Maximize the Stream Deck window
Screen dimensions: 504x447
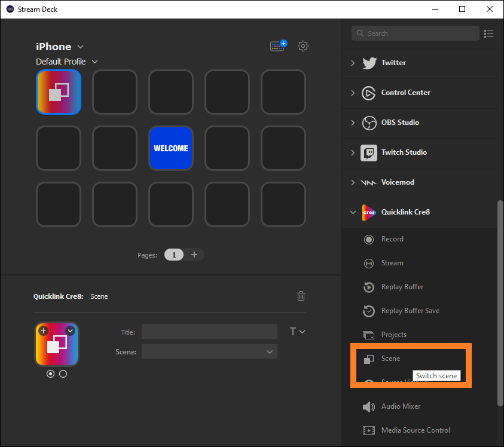tap(462, 9)
